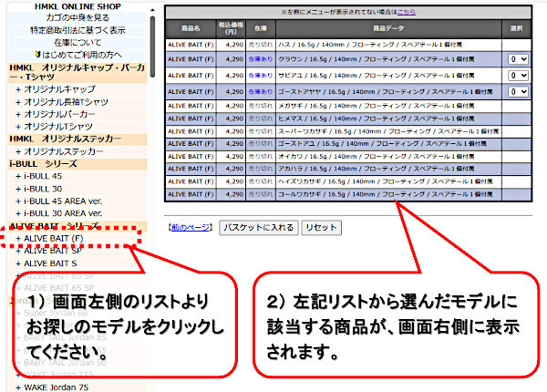Click 売り切れ in the ハス row
Screen dimensions: 547x392
[261, 45]
